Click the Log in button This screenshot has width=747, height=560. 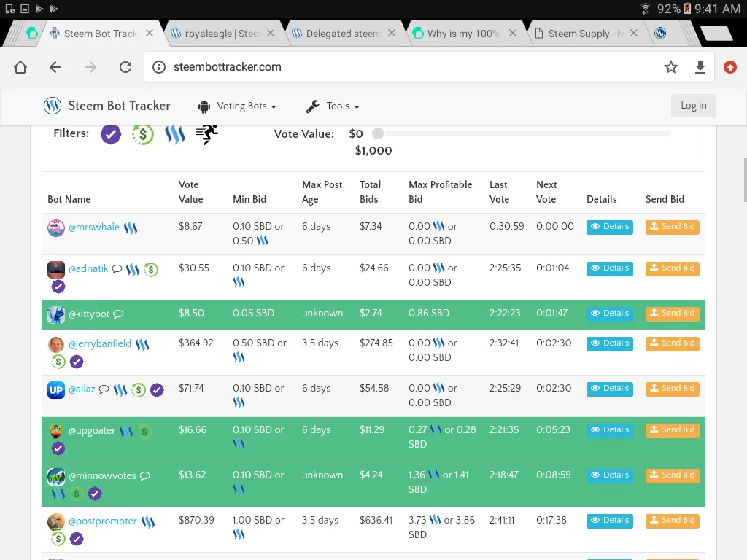click(x=693, y=106)
